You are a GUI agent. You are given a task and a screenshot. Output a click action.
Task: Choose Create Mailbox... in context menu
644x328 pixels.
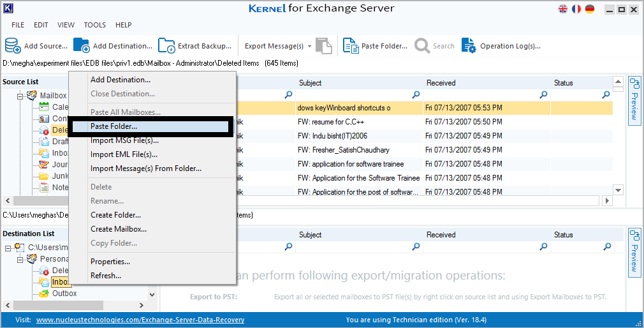pos(152,228)
